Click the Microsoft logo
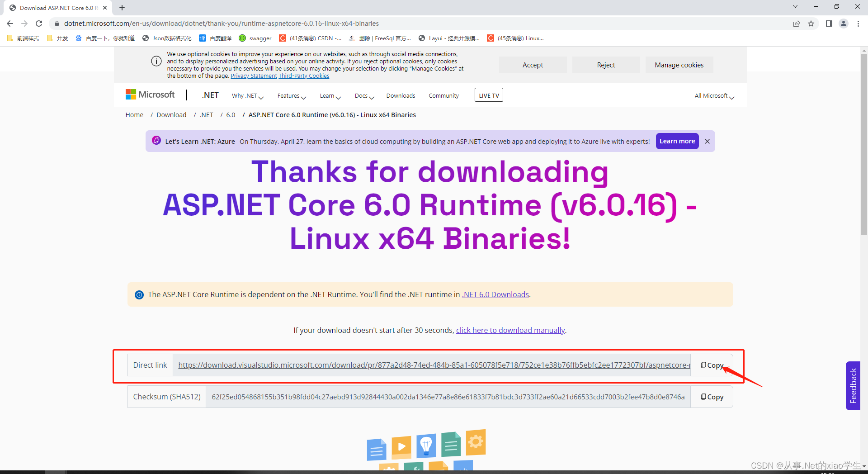Screen dimensions: 868x474 [150, 95]
